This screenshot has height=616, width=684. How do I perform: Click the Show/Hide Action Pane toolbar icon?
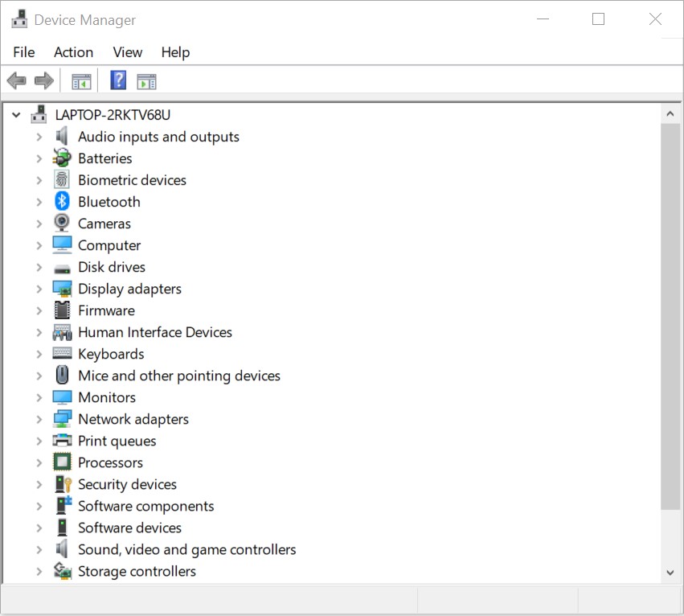click(x=146, y=80)
